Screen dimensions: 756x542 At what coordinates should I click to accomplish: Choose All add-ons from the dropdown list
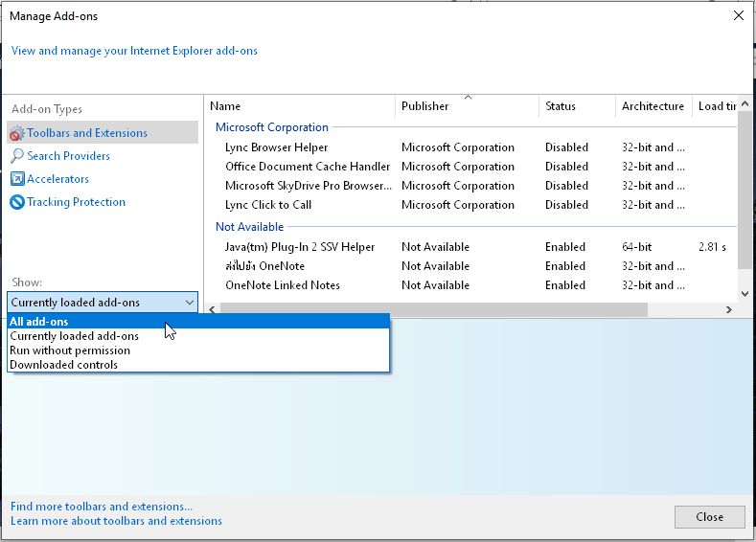click(198, 322)
